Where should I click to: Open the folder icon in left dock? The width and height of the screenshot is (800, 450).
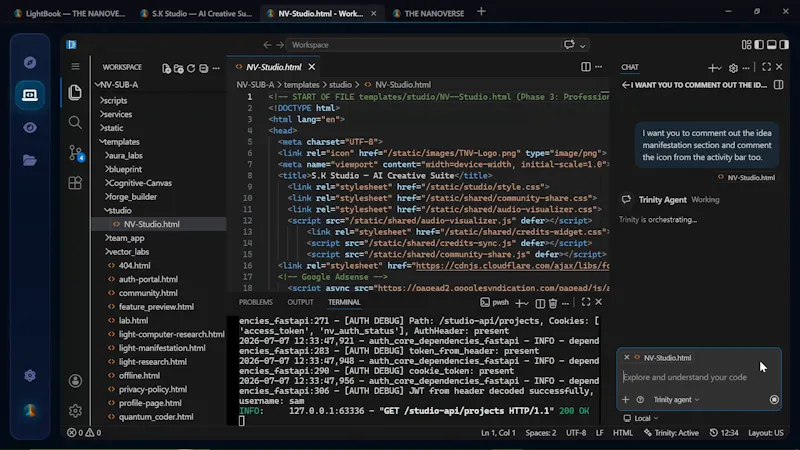pyautogui.click(x=30, y=160)
